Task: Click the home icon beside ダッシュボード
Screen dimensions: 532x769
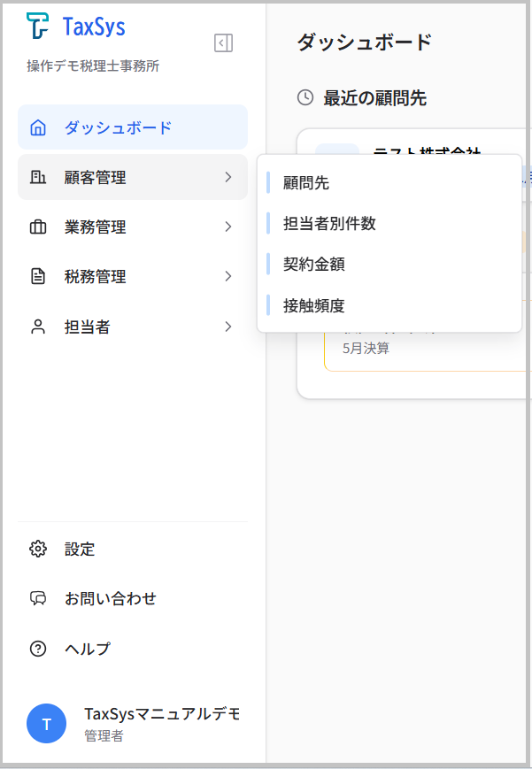Action: 38,127
